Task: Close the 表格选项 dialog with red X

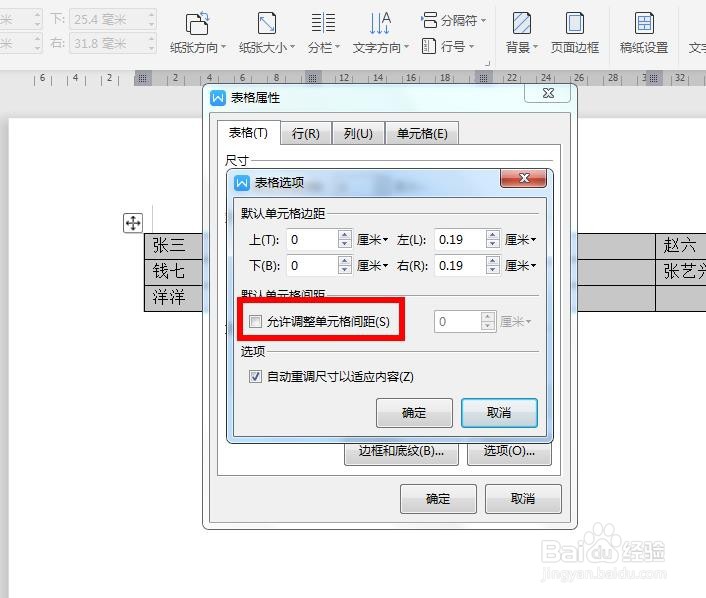Action: tap(524, 178)
